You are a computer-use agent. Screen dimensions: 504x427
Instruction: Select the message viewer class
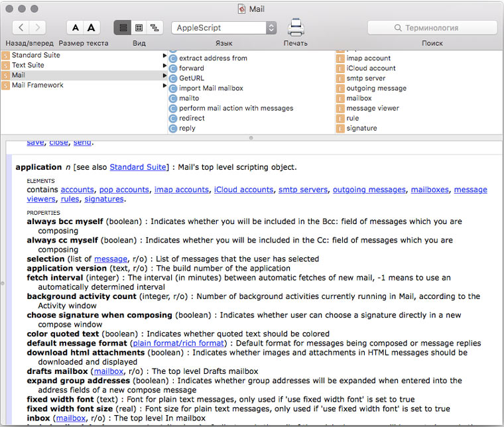(373, 108)
